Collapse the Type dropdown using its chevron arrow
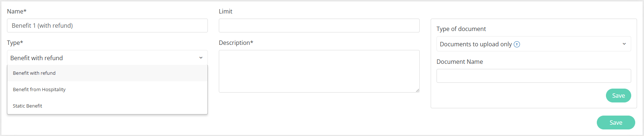 click(201, 58)
